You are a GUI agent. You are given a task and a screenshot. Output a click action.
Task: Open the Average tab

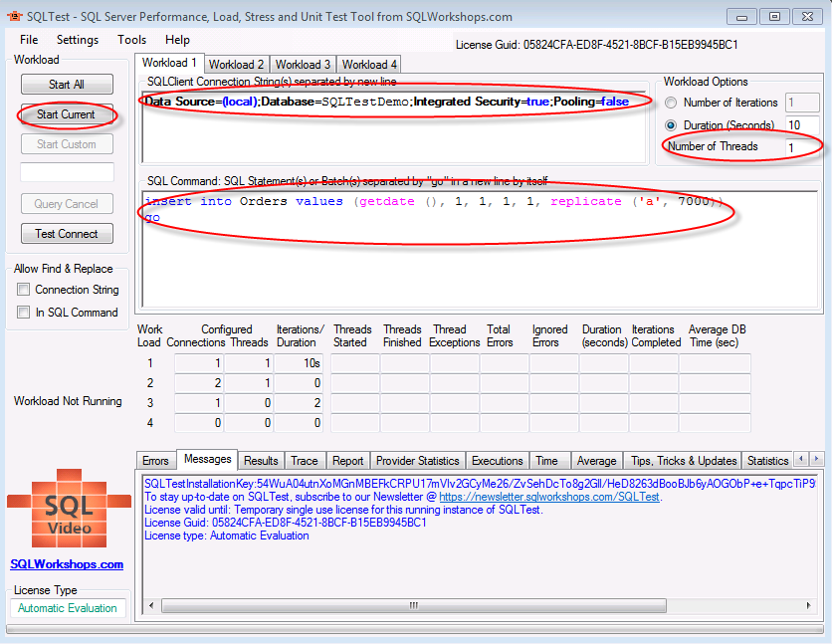597,461
